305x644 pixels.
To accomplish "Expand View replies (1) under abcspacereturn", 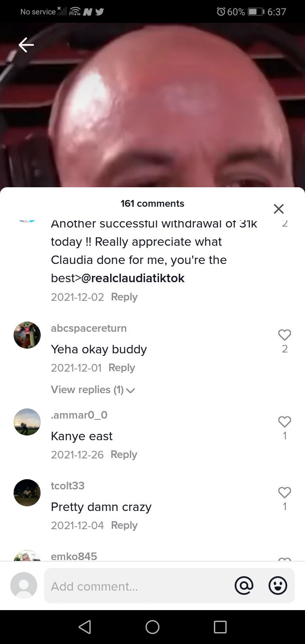I will point(93,390).
